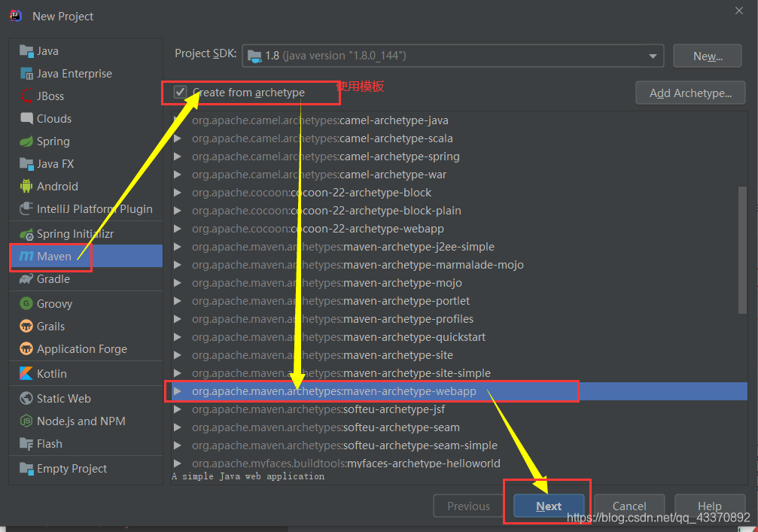
Task: Click the Java project type icon
Action: [x=26, y=50]
